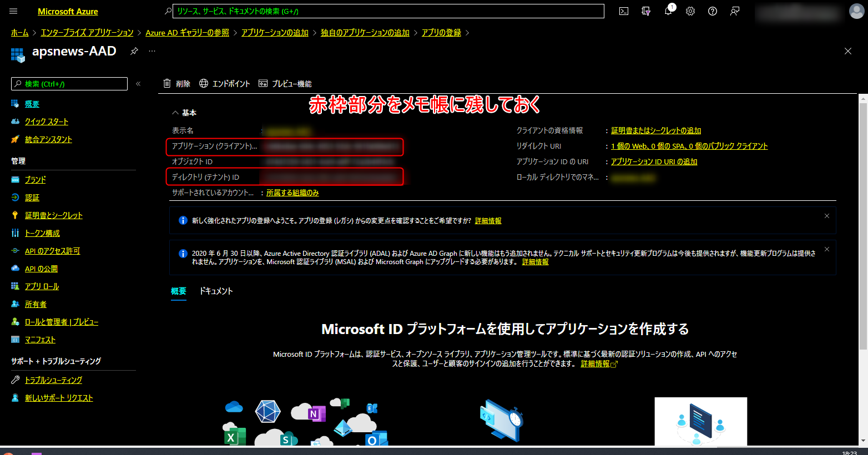Click the code timer illustration thumbnail
The image size is (868, 455).
click(502, 421)
